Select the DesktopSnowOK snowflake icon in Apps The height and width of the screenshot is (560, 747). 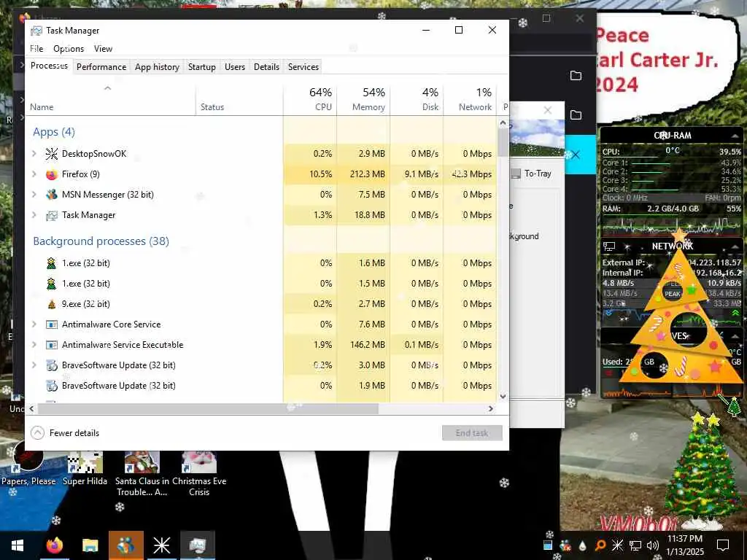click(x=52, y=154)
